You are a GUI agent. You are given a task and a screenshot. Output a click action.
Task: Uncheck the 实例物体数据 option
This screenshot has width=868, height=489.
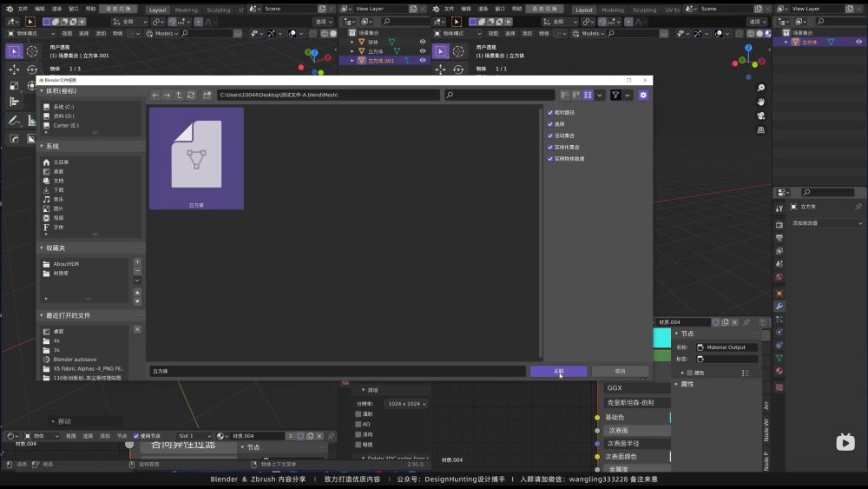(x=550, y=159)
